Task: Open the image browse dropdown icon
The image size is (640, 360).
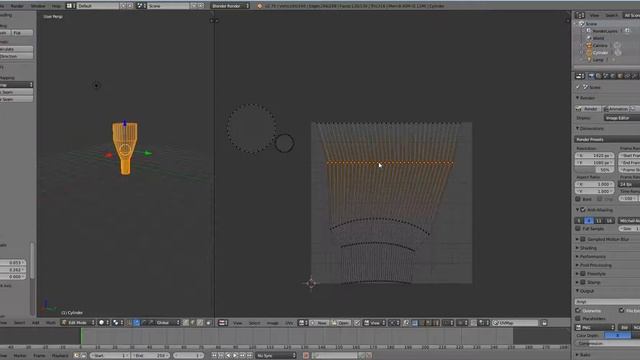Action: coord(302,322)
